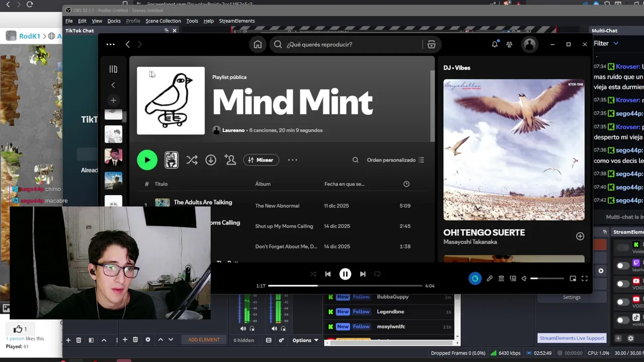
Task: Open connect to a device
Action: (x=513, y=279)
